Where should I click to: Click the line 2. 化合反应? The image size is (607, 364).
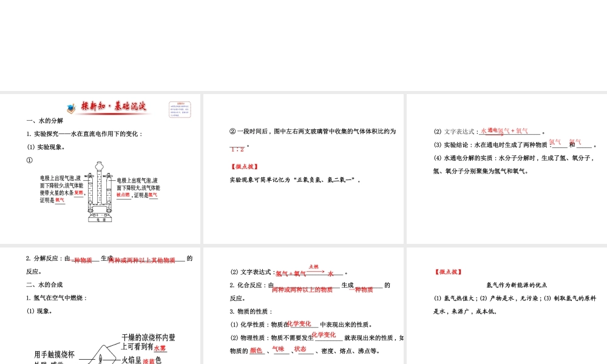(310, 286)
